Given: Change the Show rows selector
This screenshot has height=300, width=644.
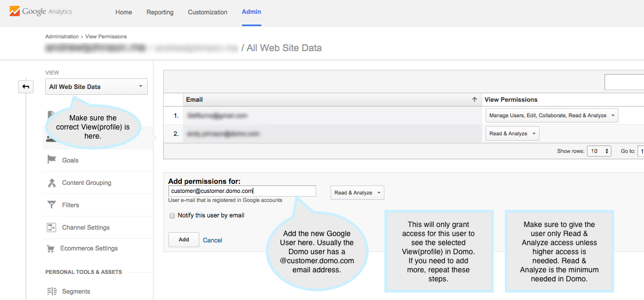Looking at the screenshot, I should pos(599,151).
